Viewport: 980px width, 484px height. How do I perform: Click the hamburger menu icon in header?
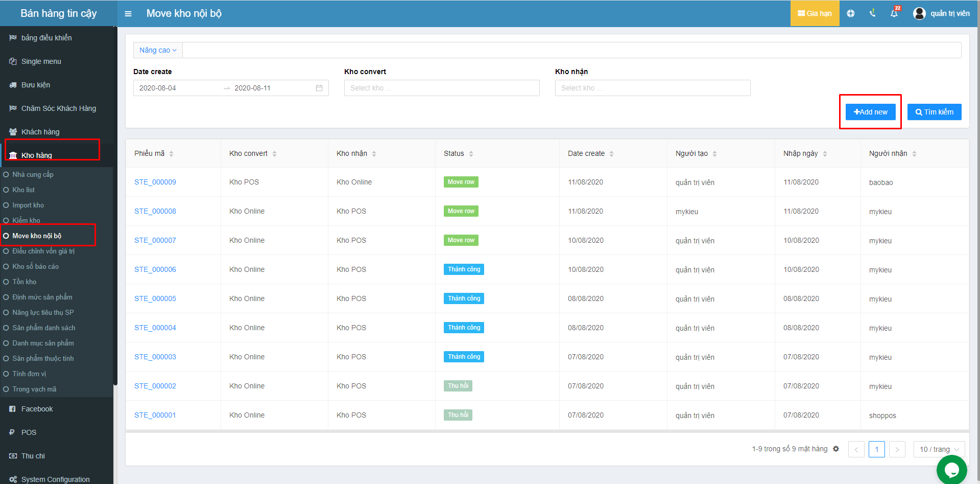[128, 14]
